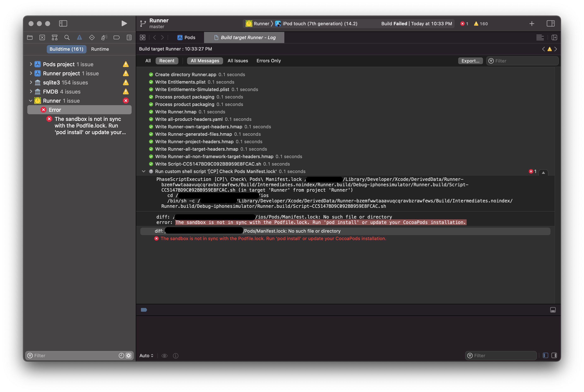Switch to the Pods editor tab

[186, 37]
